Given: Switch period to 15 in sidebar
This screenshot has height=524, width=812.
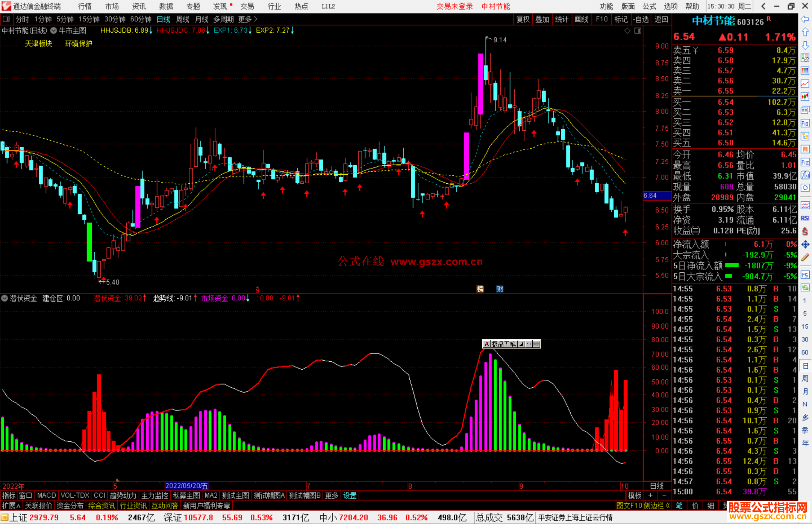Looking at the screenshot, I should 805,326.
